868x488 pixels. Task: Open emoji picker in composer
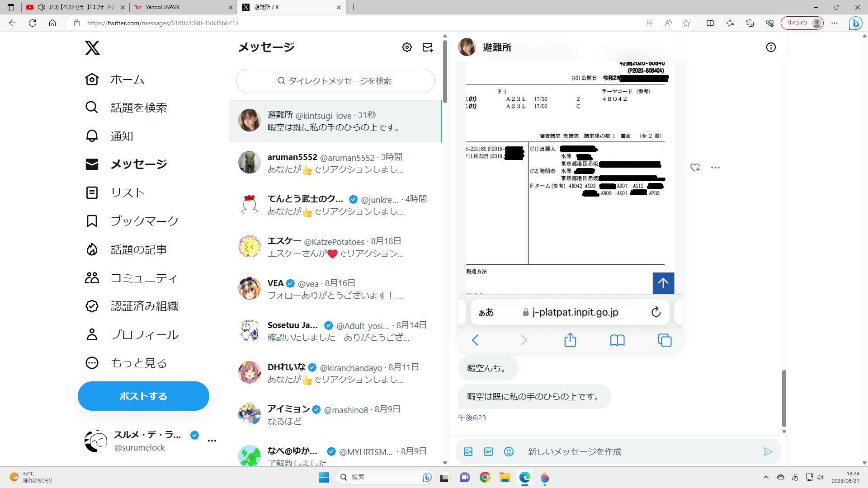click(509, 451)
